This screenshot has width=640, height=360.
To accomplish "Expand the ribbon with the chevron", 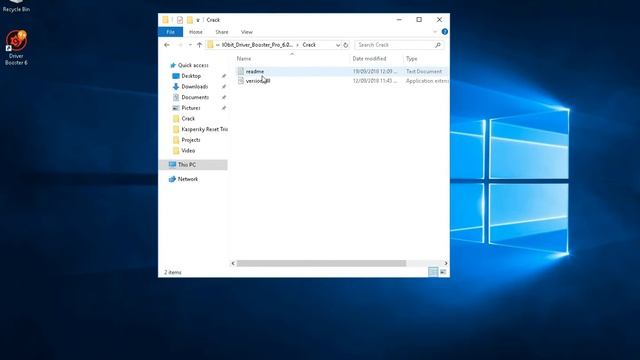I will (x=435, y=32).
